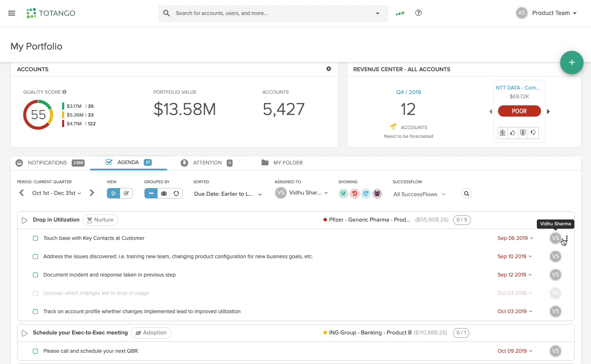Click the Nurture tag
Viewport: 591px width, 364px height.
pos(100,220)
